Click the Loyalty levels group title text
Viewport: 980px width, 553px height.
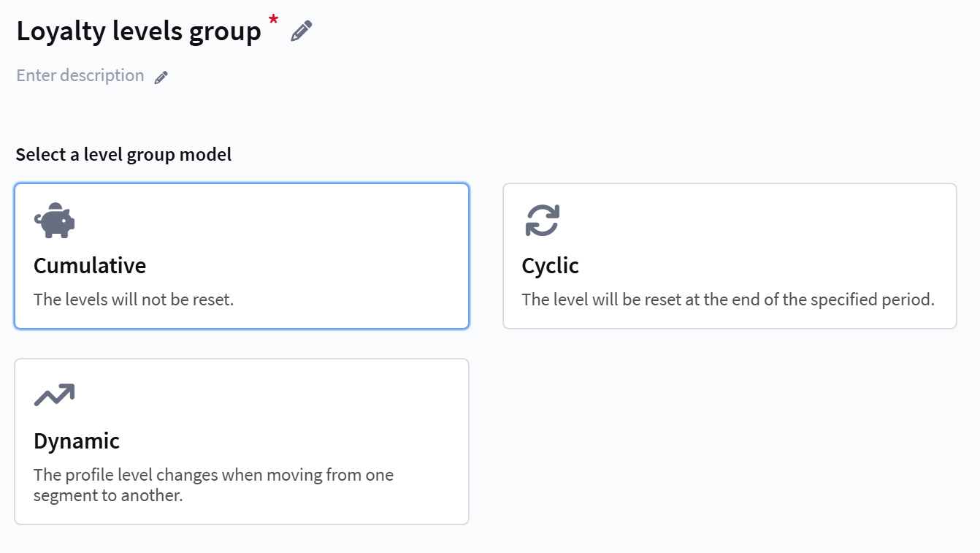coord(139,31)
